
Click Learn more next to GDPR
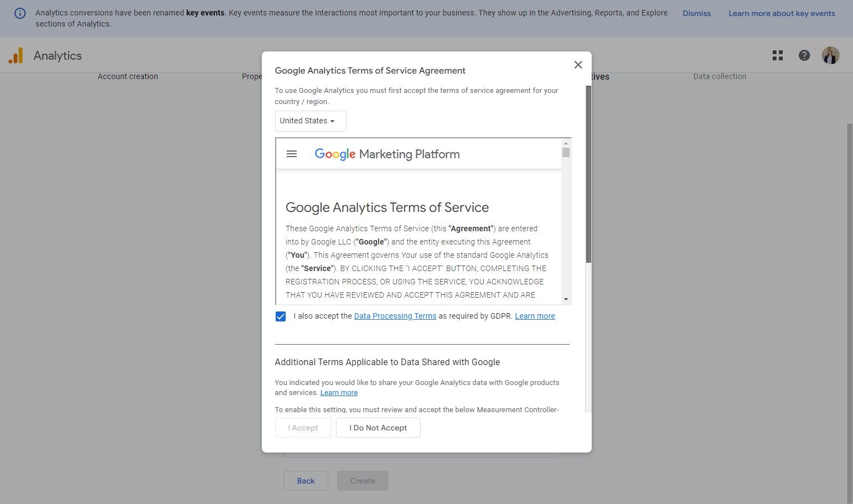click(x=535, y=316)
